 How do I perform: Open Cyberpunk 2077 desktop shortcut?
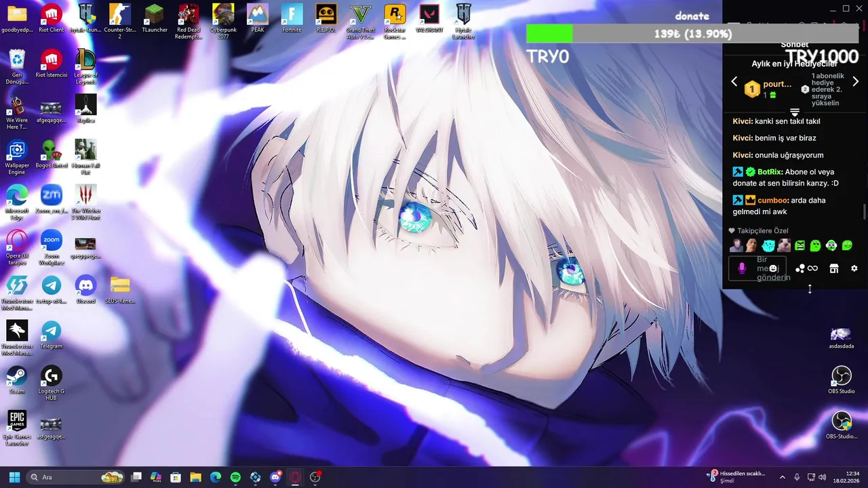click(x=223, y=20)
